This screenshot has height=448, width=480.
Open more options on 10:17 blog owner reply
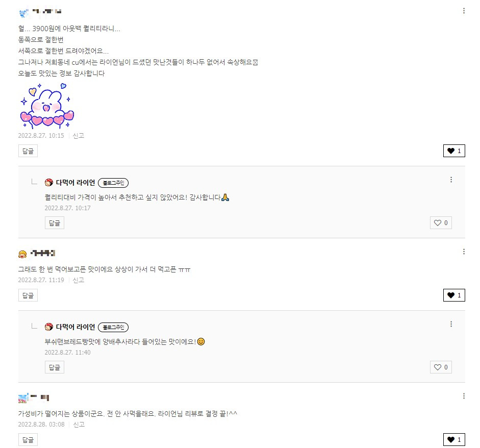451,180
